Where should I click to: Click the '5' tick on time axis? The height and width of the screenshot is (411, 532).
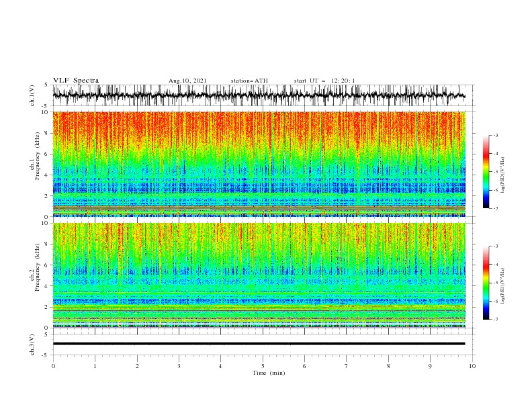[263, 366]
